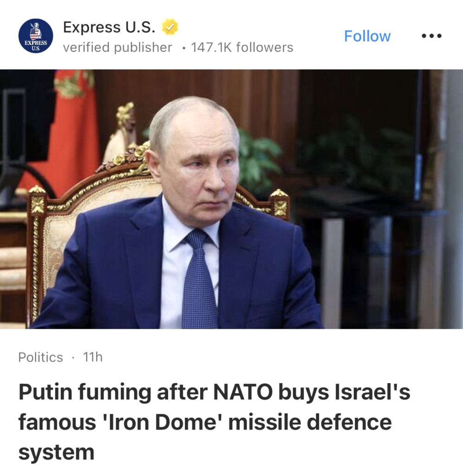Open the Express U.S. publisher name
Viewport: 463px width, 476px height.
pos(109,27)
